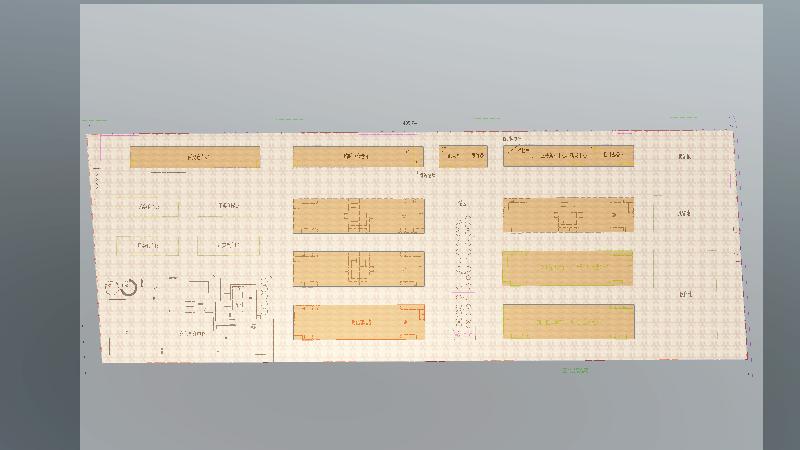The image size is (800, 450).
Task: Select the top-center orange building block
Action: [x=357, y=156]
